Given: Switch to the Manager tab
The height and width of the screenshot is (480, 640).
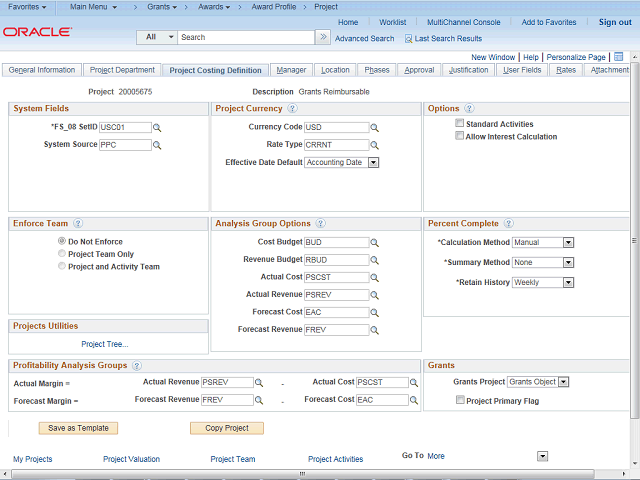Looking at the screenshot, I should coord(291,70).
